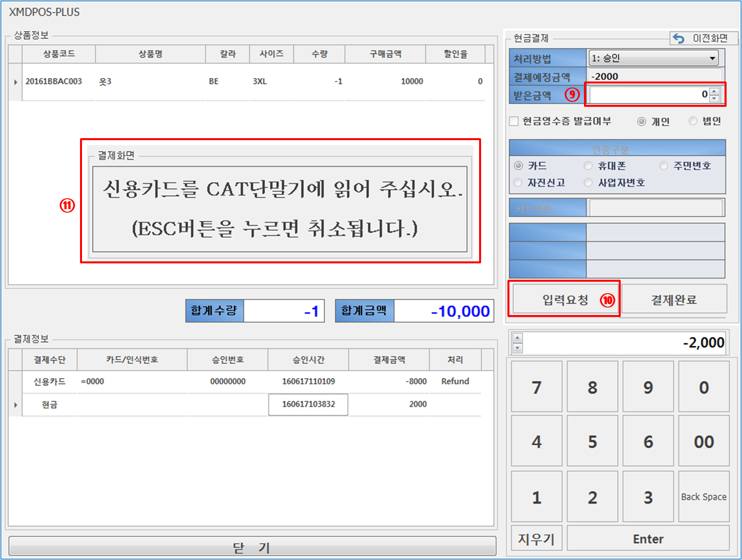The image size is (742, 560).
Task: Click the 지우기 clear key
Action: (537, 538)
